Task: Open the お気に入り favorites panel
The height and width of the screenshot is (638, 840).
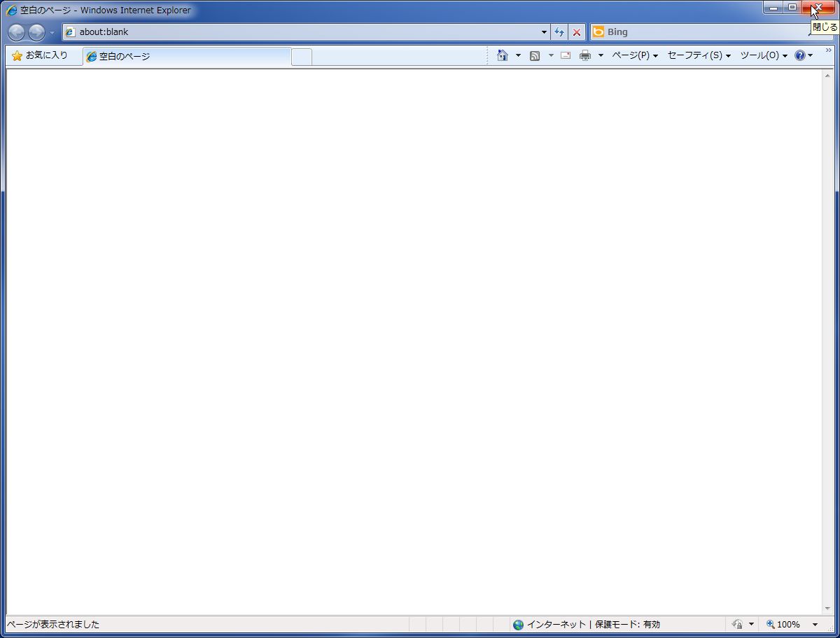Action: click(40, 55)
